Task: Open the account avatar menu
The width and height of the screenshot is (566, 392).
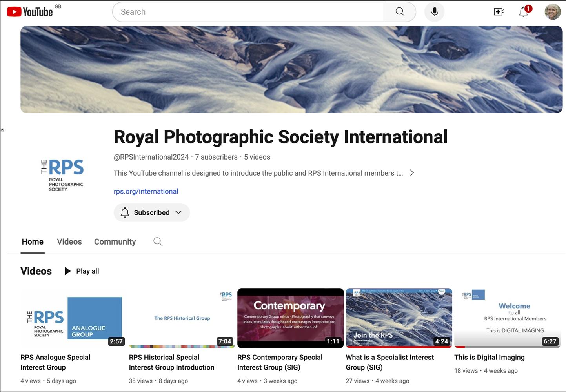Action: click(553, 12)
